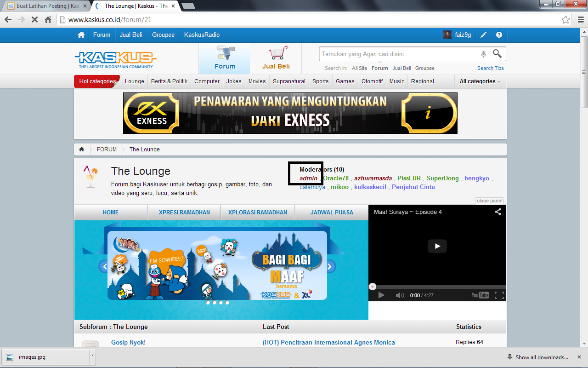
Task: Mute video using the speaker icon
Action: pos(400,295)
